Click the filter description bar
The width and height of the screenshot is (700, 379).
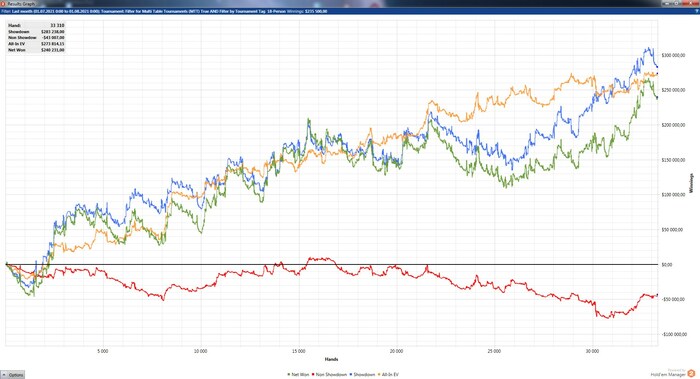point(350,11)
